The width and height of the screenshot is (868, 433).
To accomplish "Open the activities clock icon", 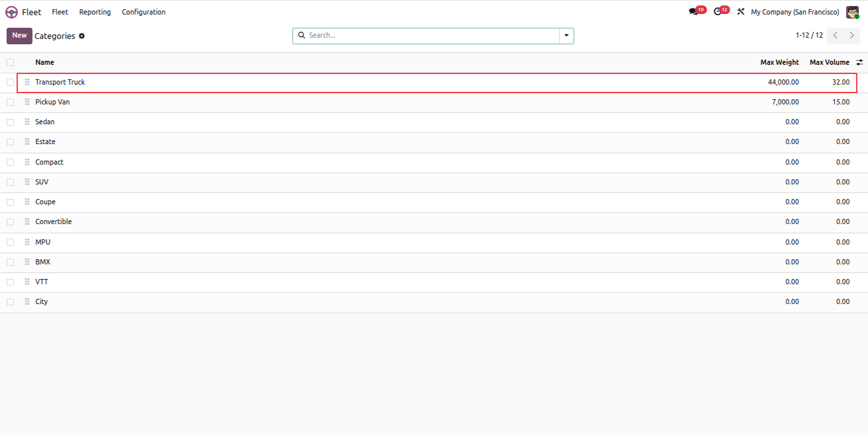I will point(718,12).
